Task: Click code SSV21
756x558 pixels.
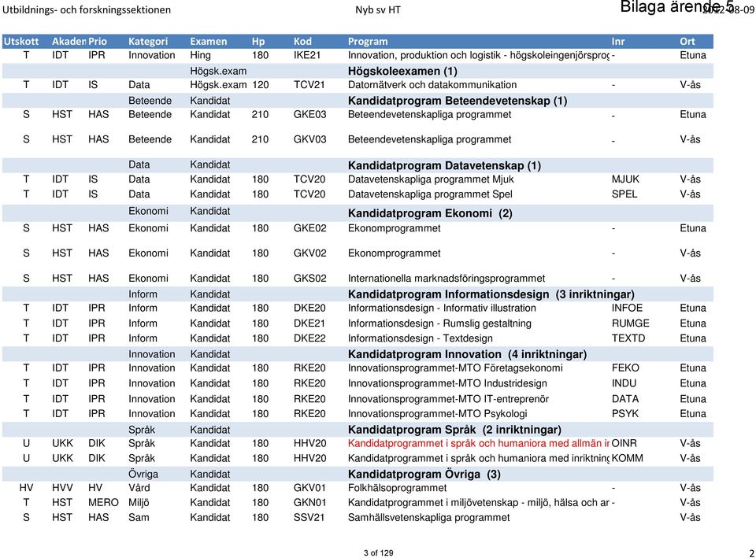Action: 309,518
